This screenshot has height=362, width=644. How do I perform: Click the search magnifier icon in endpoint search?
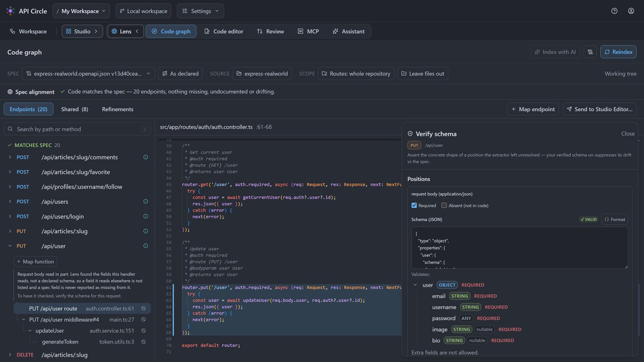[10, 129]
